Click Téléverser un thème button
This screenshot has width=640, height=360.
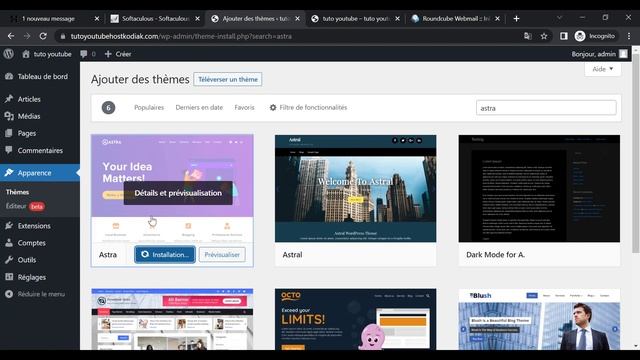tap(228, 79)
